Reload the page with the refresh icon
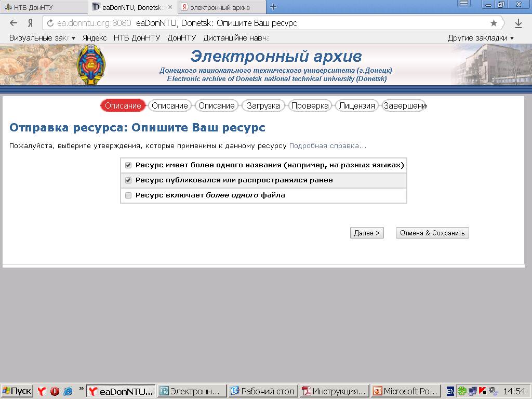 click(50, 23)
